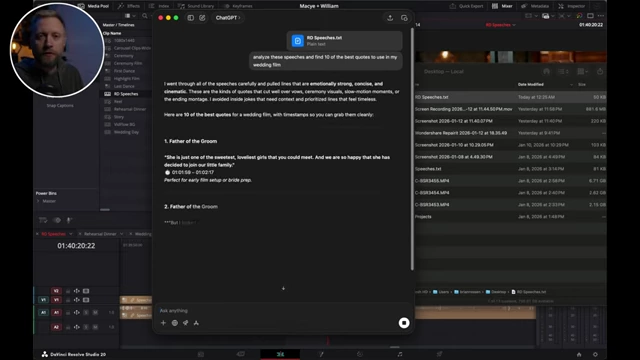Open the RD Speeches tab dropdown arrow
The width and height of the screenshot is (640, 360).
pos(71,234)
